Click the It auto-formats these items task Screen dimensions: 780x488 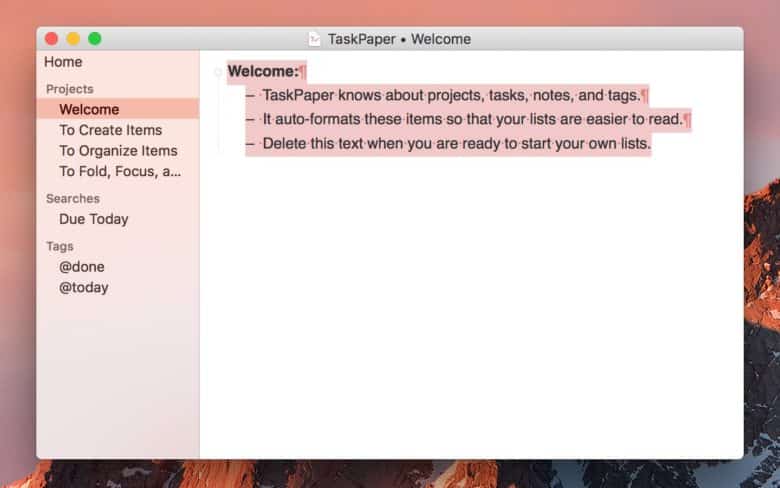(x=473, y=119)
